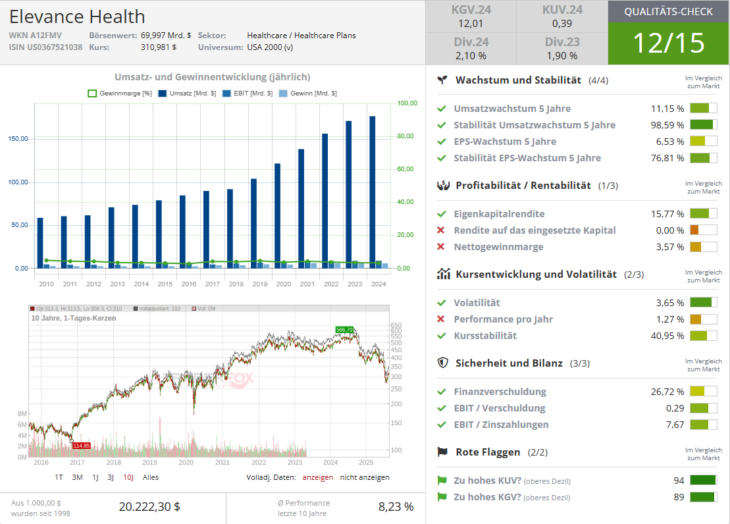
Task: Toggle the Gewinn [Mrd. $] legend entry
Action: click(x=308, y=94)
